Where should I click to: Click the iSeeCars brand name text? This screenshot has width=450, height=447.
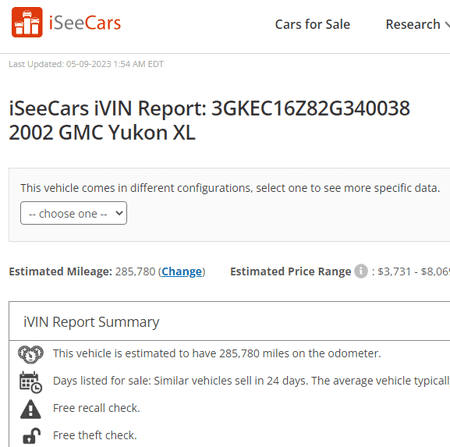(x=85, y=23)
